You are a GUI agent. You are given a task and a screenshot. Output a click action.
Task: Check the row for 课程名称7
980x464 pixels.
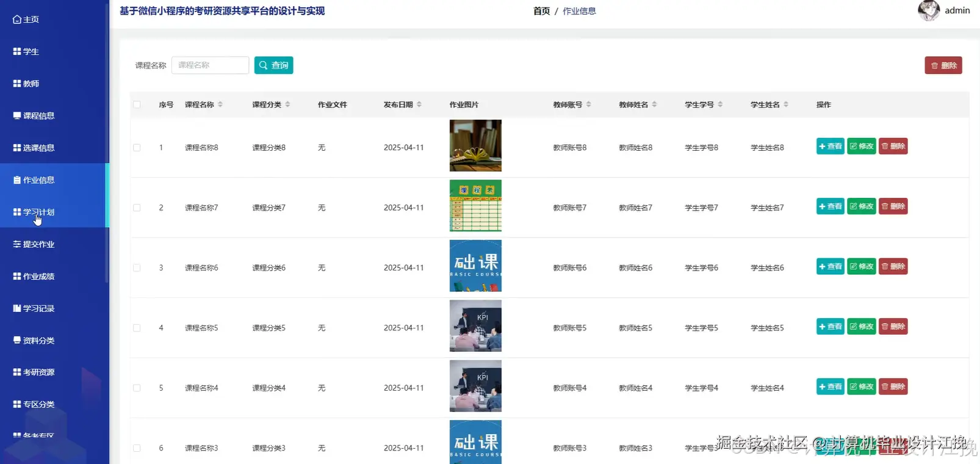coord(137,208)
